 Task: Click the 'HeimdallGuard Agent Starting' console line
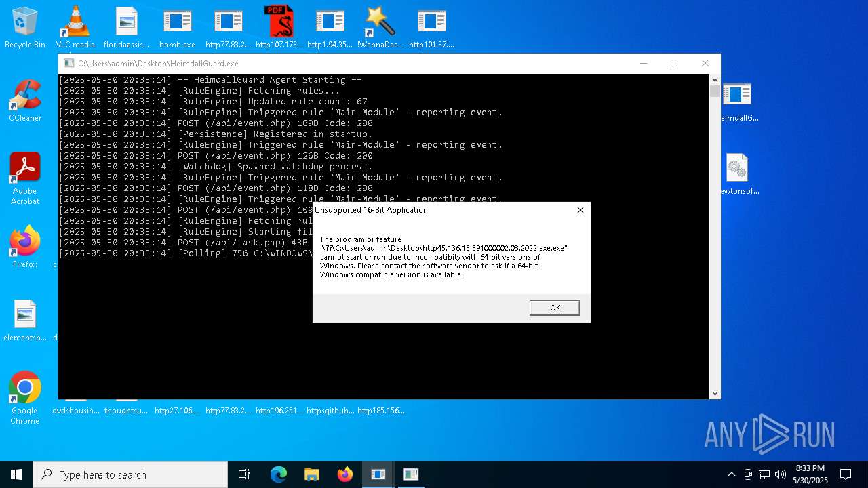(x=210, y=80)
